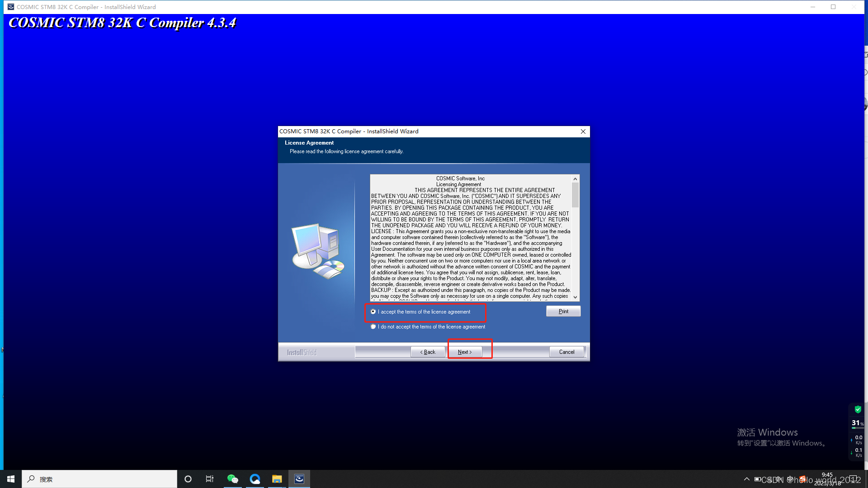Viewport: 868px width, 488px height.
Task: Open Task View from taskbar
Action: click(x=210, y=479)
